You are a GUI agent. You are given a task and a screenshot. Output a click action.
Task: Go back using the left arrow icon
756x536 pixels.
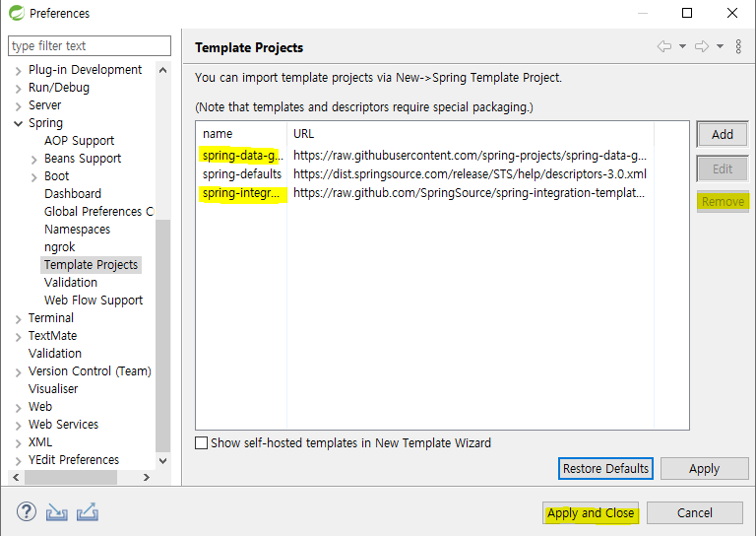(x=664, y=46)
